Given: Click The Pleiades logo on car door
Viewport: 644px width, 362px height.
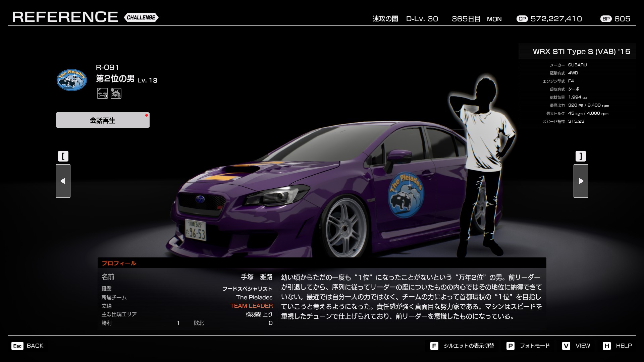Looking at the screenshot, I should click(406, 195).
